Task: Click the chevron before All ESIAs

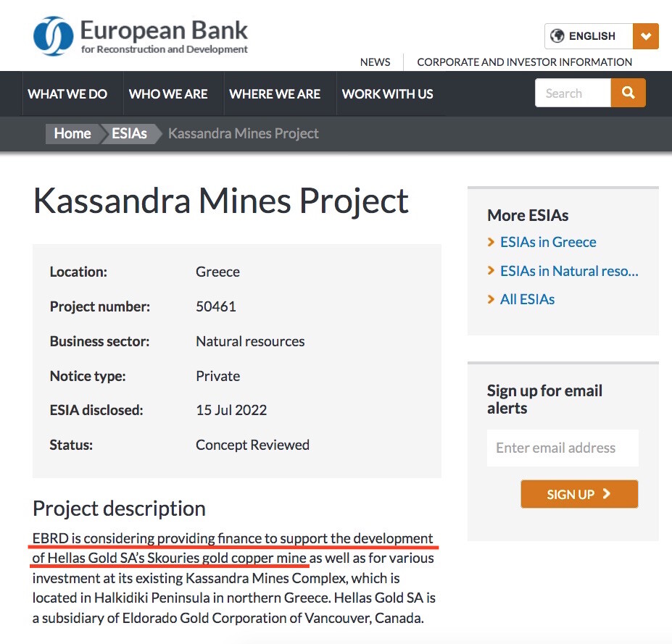Action: click(491, 299)
